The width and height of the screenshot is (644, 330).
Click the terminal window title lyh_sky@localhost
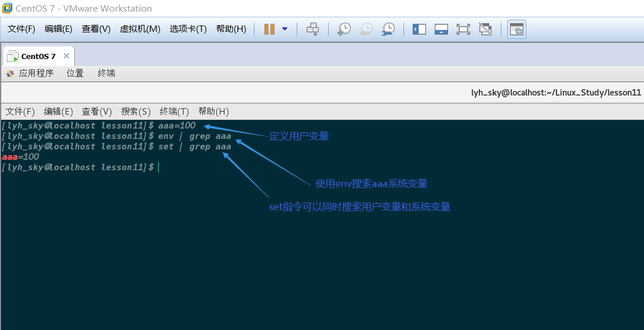point(556,93)
